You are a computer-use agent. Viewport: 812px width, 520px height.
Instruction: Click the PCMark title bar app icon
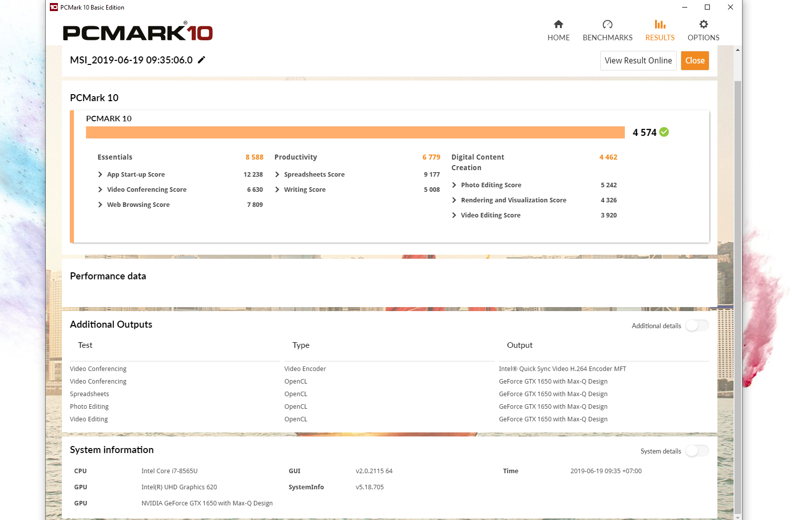54,7
